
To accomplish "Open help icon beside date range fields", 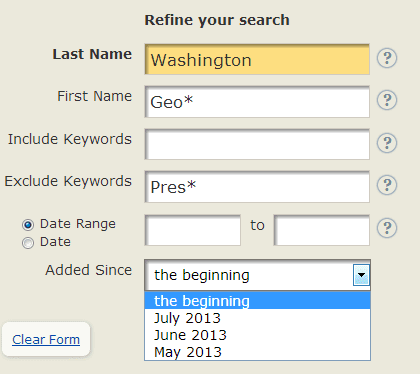I will [x=387, y=228].
